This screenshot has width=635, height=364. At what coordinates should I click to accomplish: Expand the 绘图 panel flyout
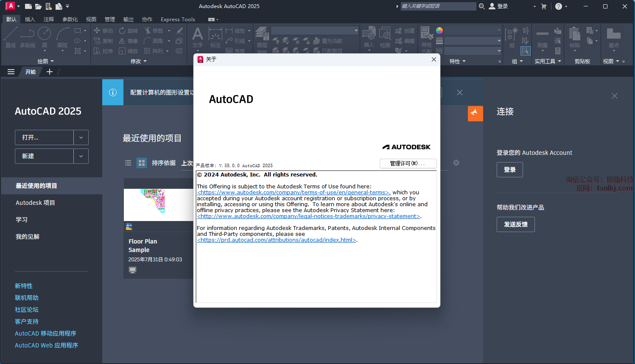coord(45,61)
